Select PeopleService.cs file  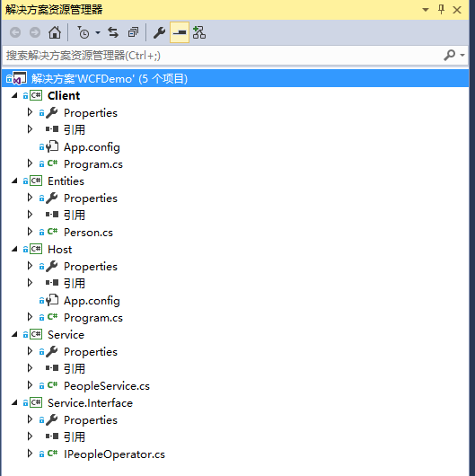pyautogui.click(x=107, y=386)
